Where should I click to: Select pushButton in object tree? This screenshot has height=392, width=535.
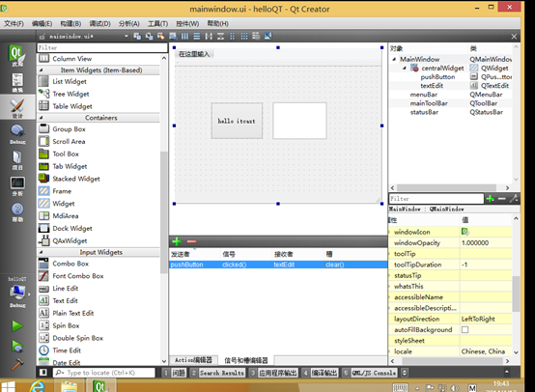tap(437, 77)
